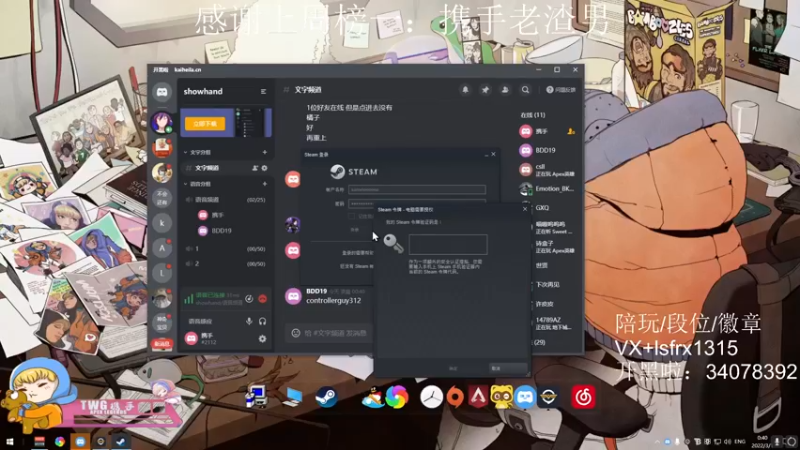Click the right-hand button in Steam Guard dialog footer
The height and width of the screenshot is (450, 800).
click(508, 368)
